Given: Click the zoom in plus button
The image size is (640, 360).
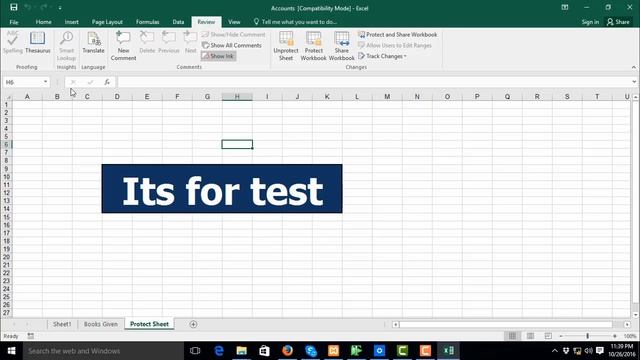Looking at the screenshot, I should [615, 336].
